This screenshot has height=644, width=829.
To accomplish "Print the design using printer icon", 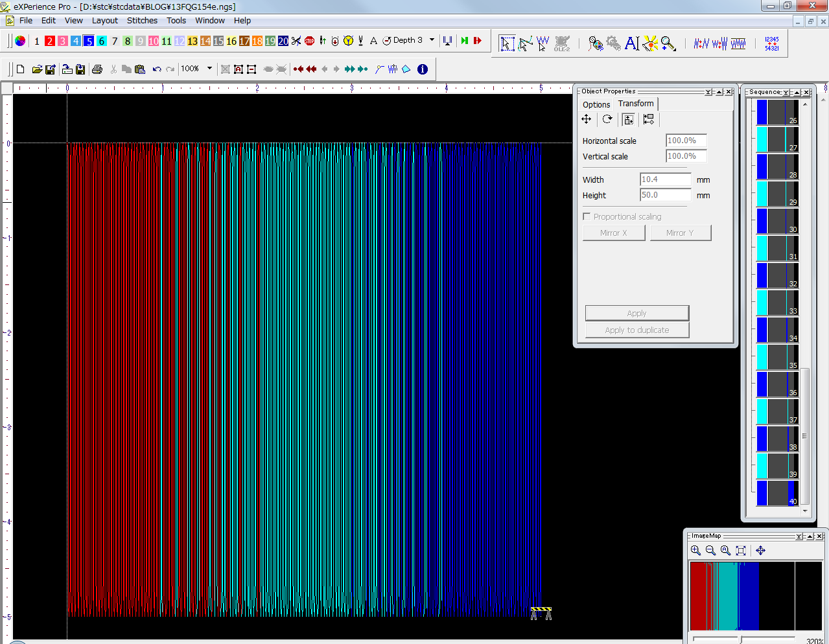I will point(97,69).
